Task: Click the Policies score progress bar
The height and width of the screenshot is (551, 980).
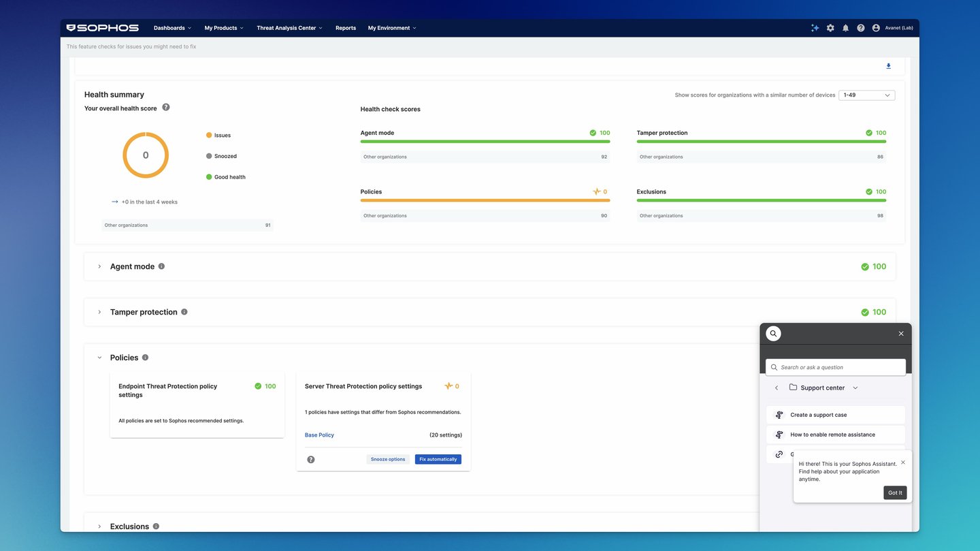Action: 485,201
